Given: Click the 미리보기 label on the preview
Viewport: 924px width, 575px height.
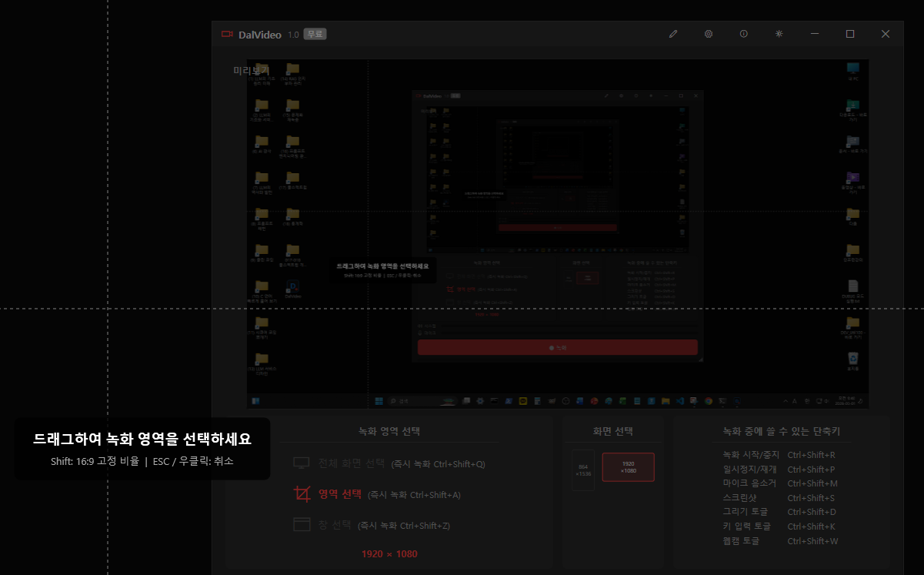Looking at the screenshot, I should (x=251, y=71).
